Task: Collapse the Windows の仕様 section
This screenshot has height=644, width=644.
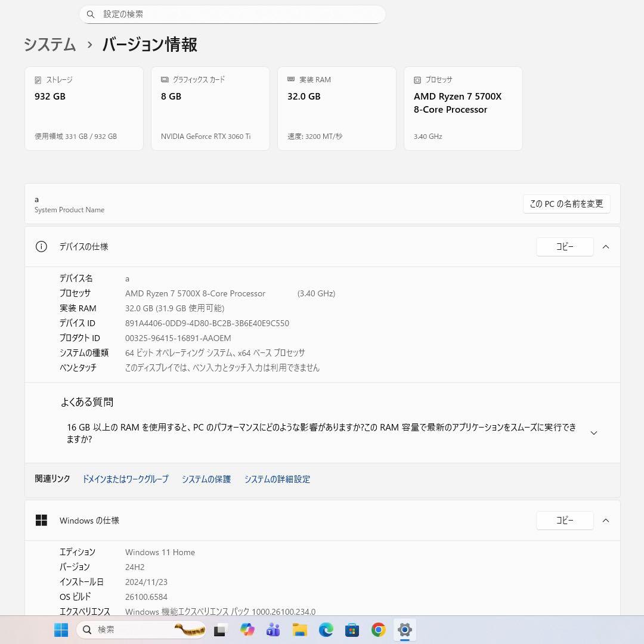Action: pyautogui.click(x=606, y=520)
